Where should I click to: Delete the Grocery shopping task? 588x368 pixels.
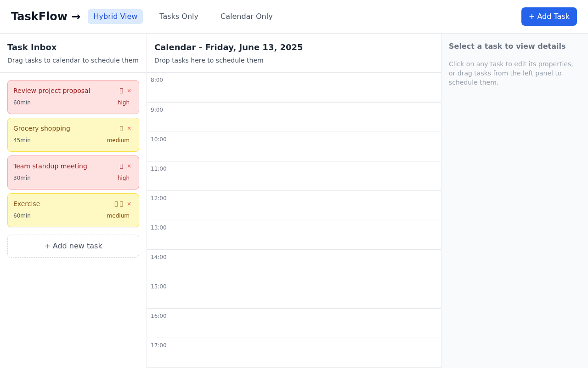(x=129, y=128)
